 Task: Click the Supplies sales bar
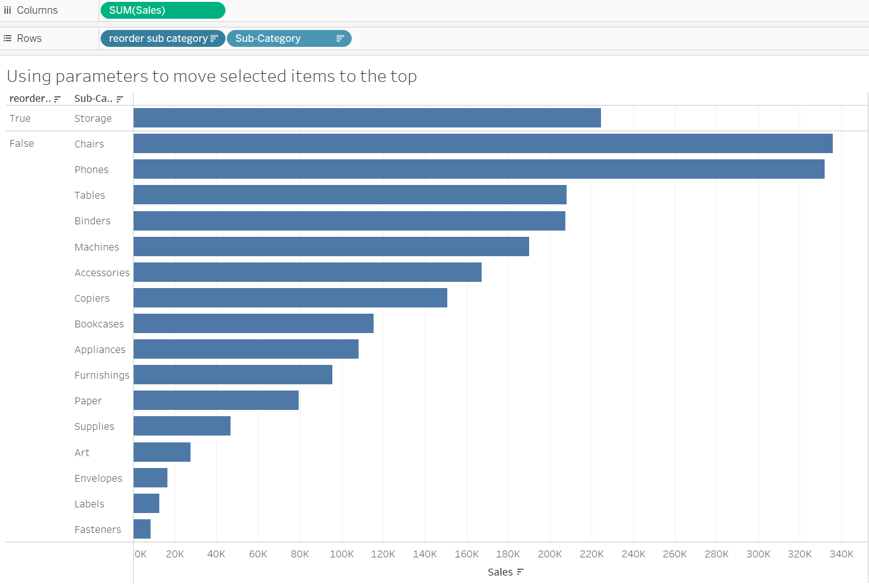[x=182, y=426]
